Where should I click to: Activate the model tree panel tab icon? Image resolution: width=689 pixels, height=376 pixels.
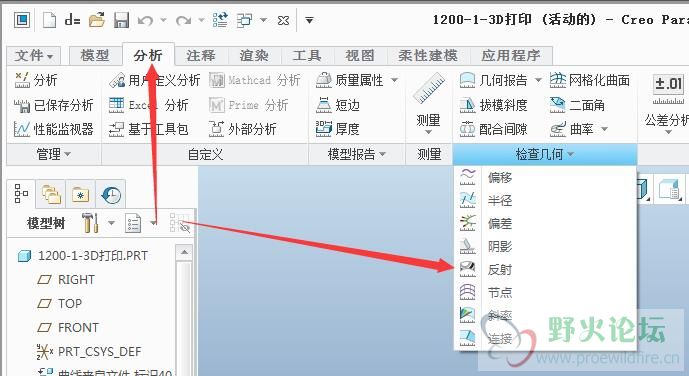tap(21, 194)
